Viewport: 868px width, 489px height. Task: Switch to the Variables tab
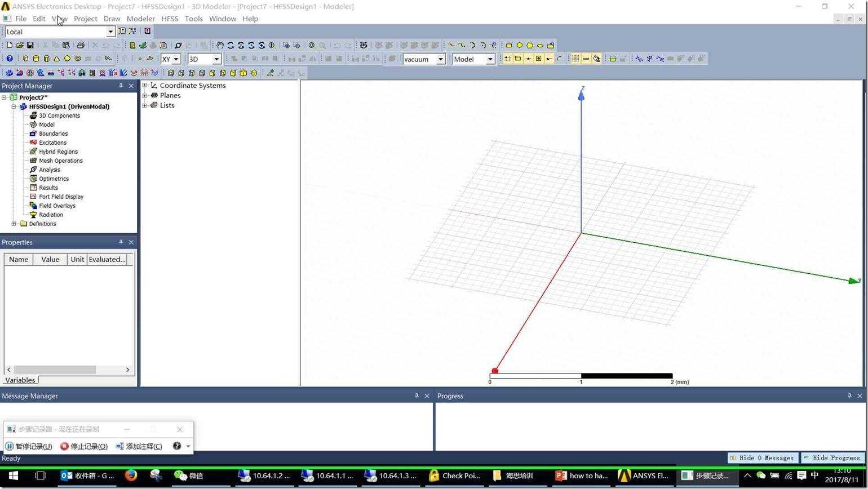[20, 380]
